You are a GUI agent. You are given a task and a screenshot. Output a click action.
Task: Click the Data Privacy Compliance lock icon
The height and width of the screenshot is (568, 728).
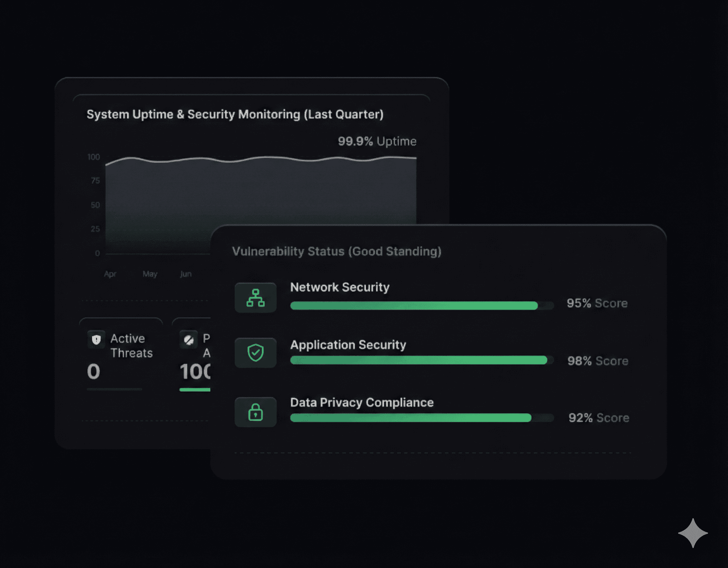pos(255,412)
